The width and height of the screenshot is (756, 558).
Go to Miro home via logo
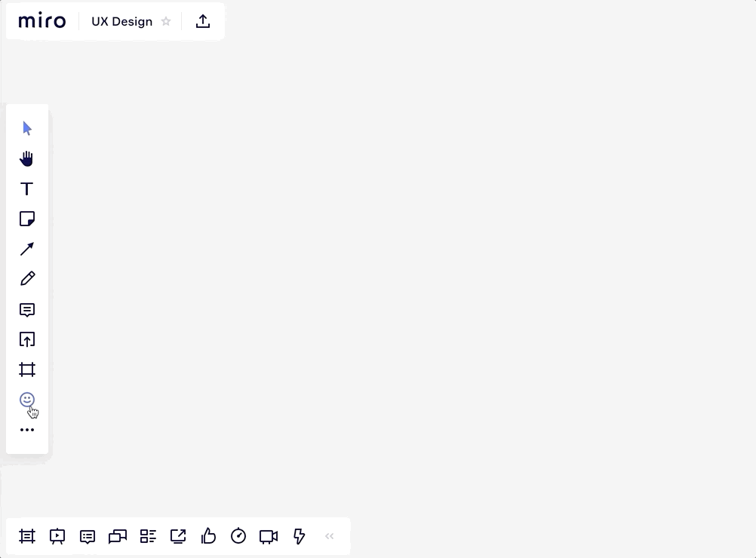click(x=42, y=21)
